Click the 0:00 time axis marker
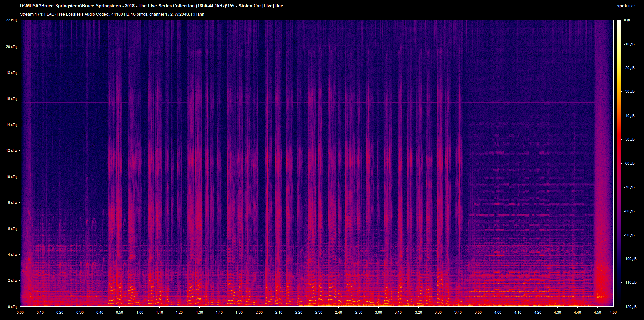 (x=20, y=312)
